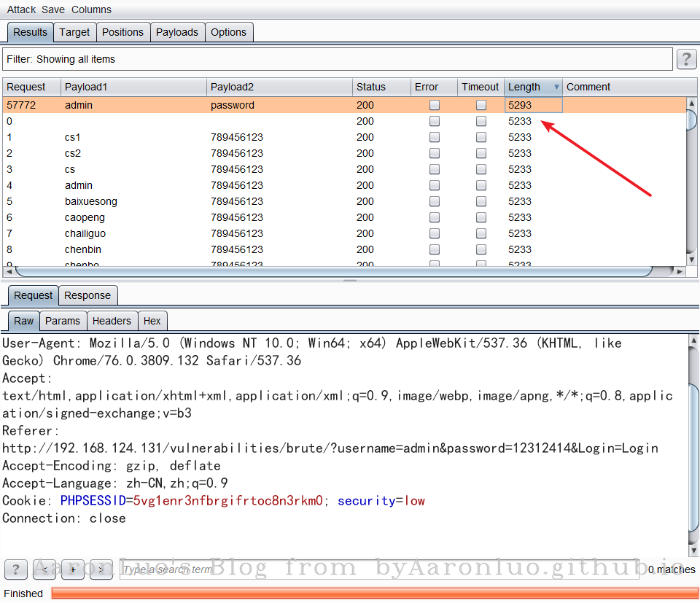Viewport: 700px width, 603px height.
Task: Switch to the Payloads tab
Action: point(176,32)
